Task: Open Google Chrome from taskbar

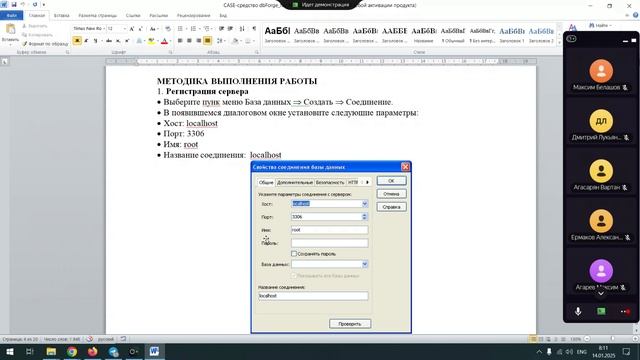Action: coord(72,351)
